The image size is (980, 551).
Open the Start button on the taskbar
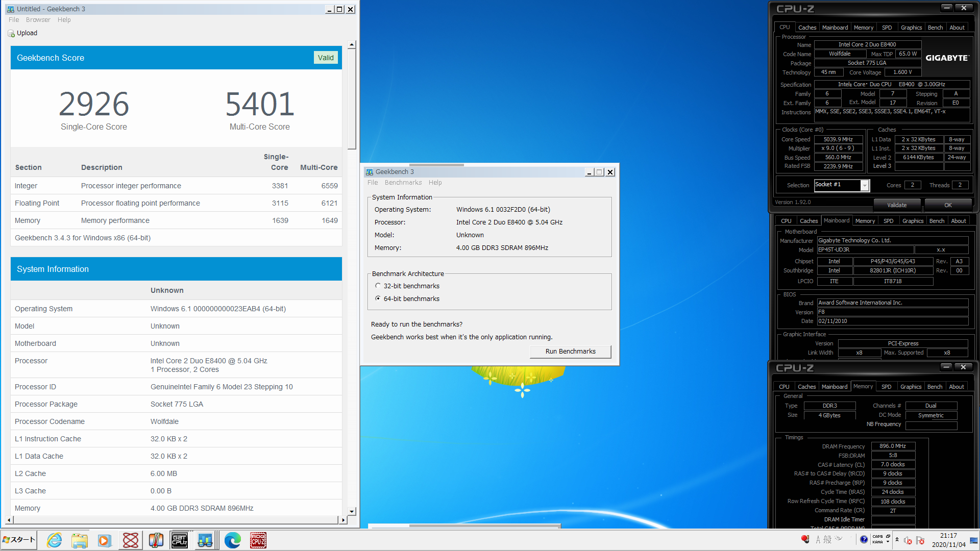pos(19,540)
